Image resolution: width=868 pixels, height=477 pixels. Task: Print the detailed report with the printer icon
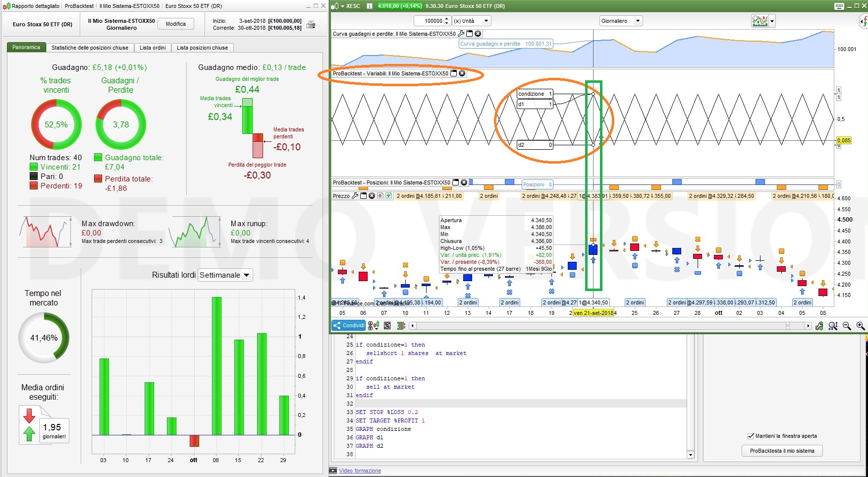pos(311,24)
